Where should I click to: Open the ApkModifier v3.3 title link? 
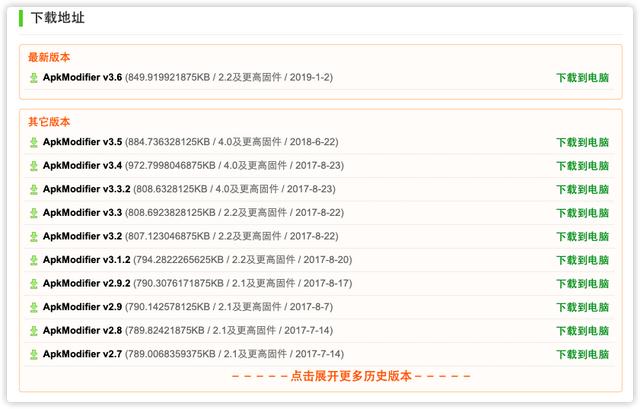tap(82, 213)
